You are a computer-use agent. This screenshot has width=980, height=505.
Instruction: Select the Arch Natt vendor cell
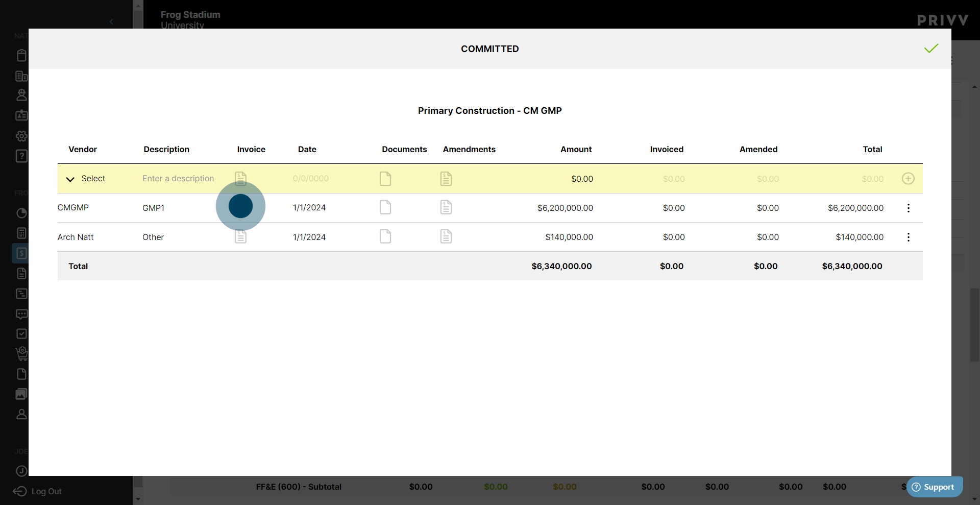76,237
